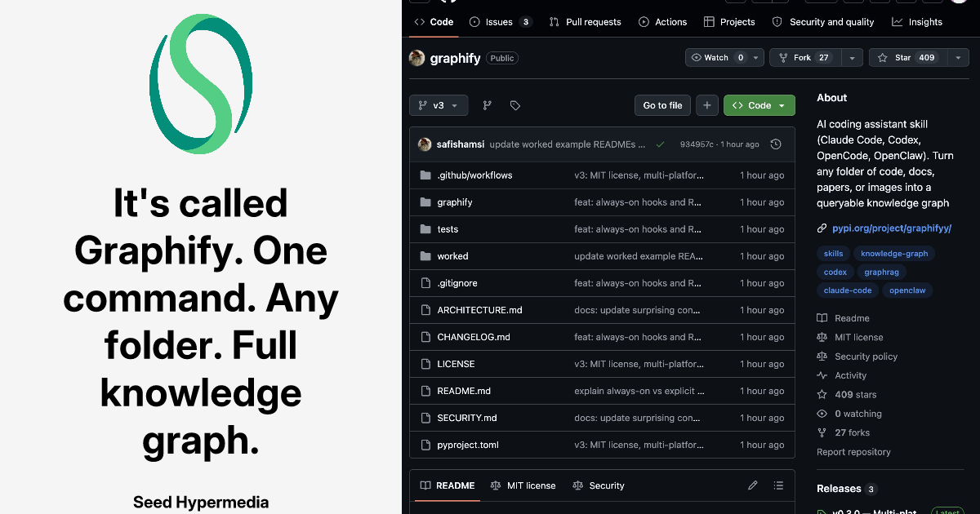The height and width of the screenshot is (514, 980).
Task: Open the pypi.org/project/graphifyy link
Action: pos(891,228)
